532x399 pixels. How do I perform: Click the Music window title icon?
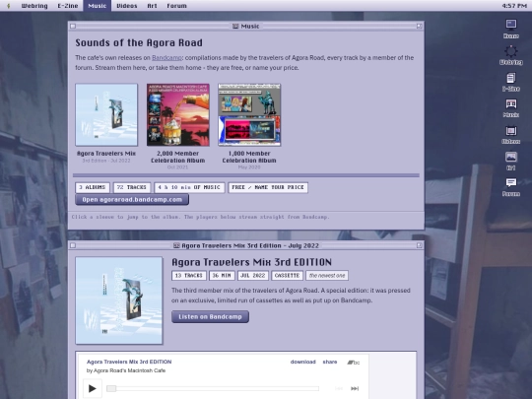tap(235, 27)
